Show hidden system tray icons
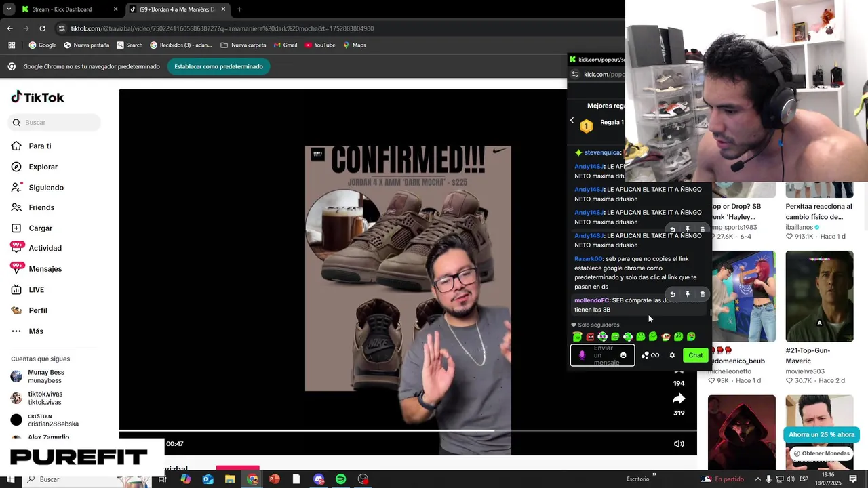 [x=757, y=479]
